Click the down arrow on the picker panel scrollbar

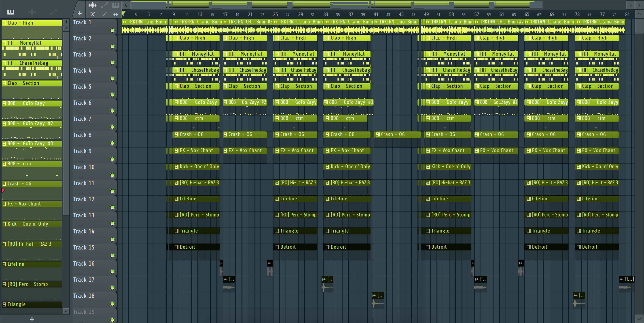66,311
